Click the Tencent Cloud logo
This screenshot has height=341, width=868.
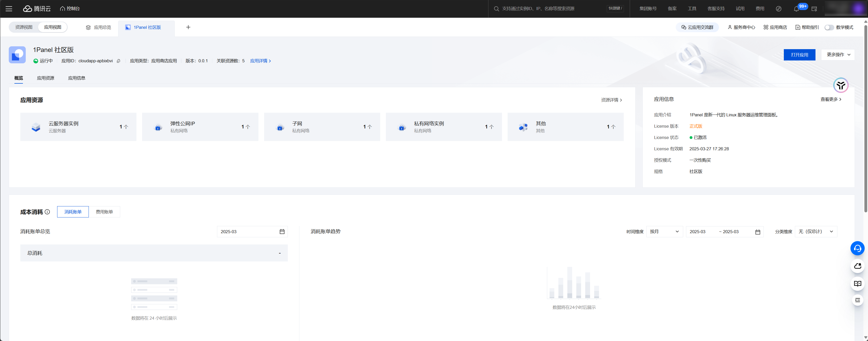pyautogui.click(x=37, y=9)
